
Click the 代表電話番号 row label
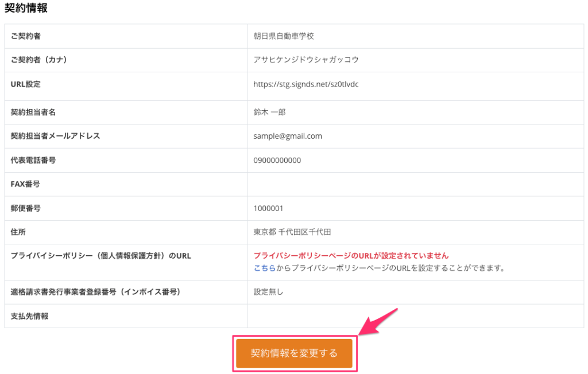[x=33, y=160]
